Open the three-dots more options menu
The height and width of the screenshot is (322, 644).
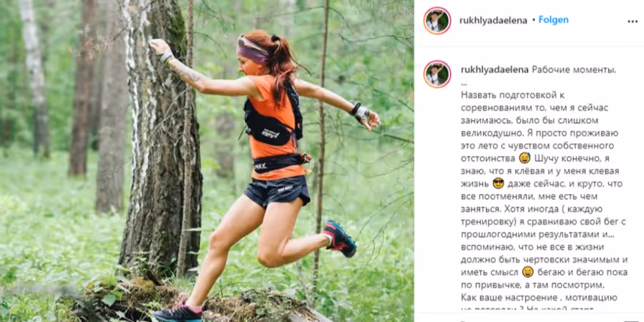[633, 21]
